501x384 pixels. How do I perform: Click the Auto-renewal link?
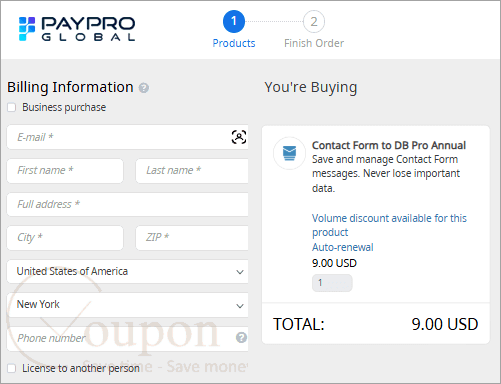coord(343,247)
